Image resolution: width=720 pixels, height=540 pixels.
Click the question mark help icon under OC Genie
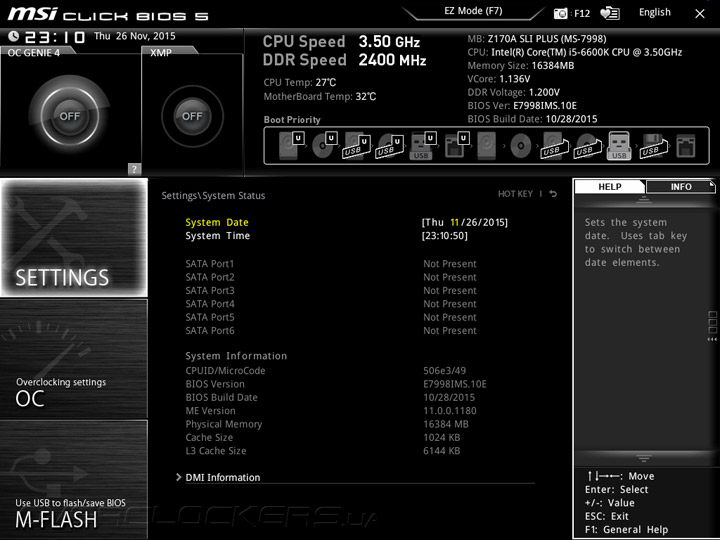click(134, 169)
